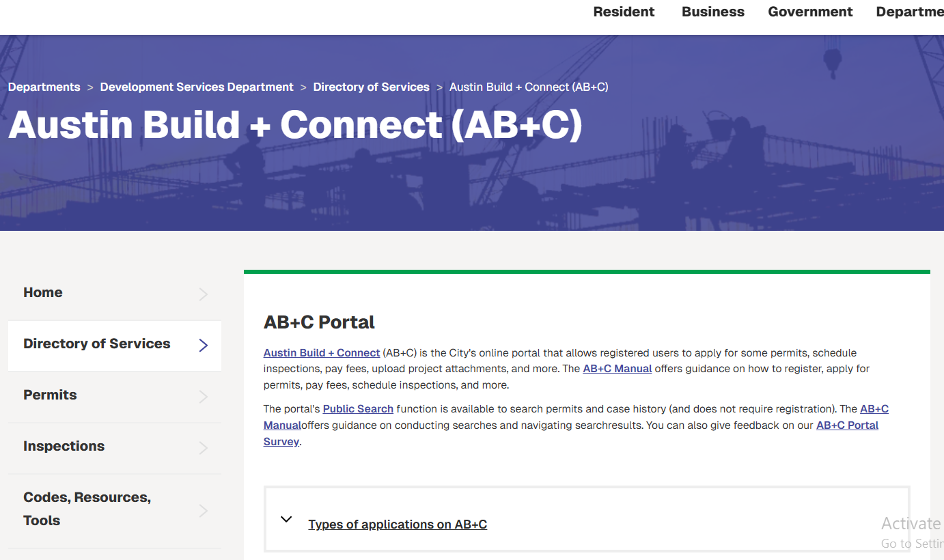This screenshot has height=560, width=944.
Task: Click the chevron beside Codes, Resources, Tools
Action: [x=204, y=510]
